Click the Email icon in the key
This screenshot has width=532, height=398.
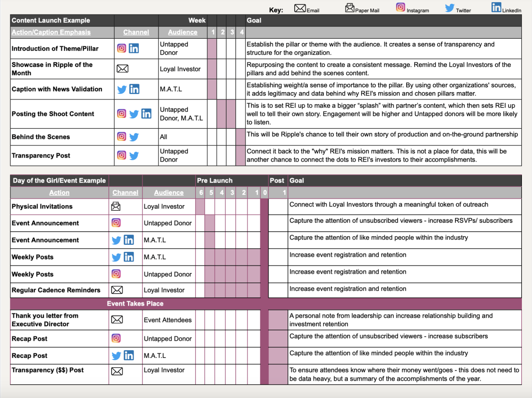click(x=300, y=8)
